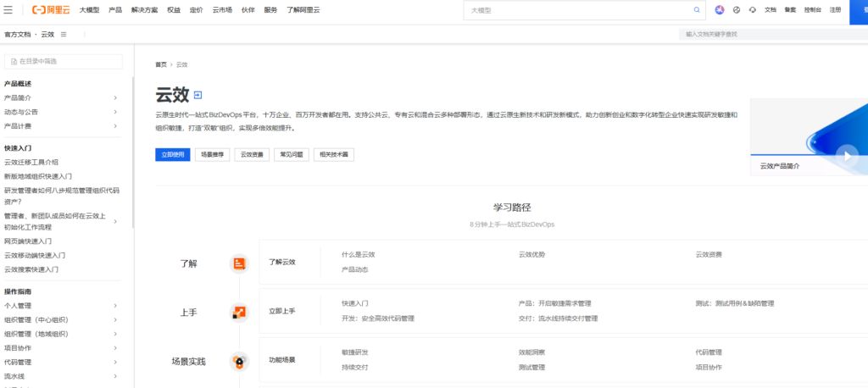
Task: Open 了解阿里云 in top navigation
Action: (x=303, y=10)
